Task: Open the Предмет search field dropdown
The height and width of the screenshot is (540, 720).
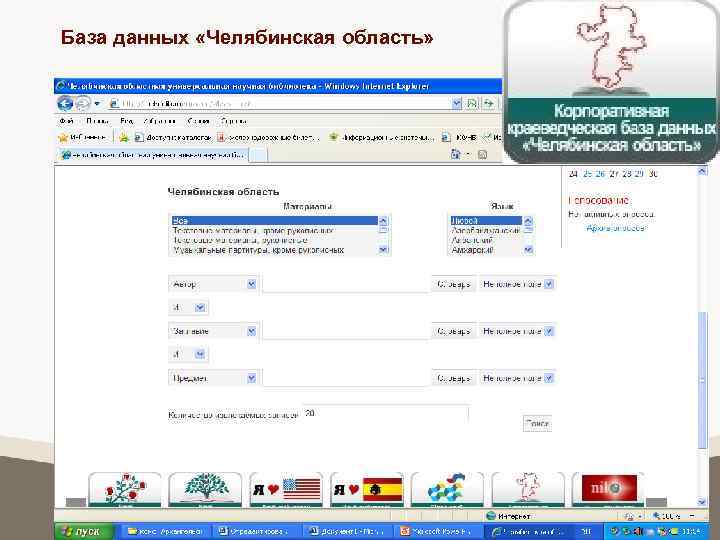Action: point(213,378)
